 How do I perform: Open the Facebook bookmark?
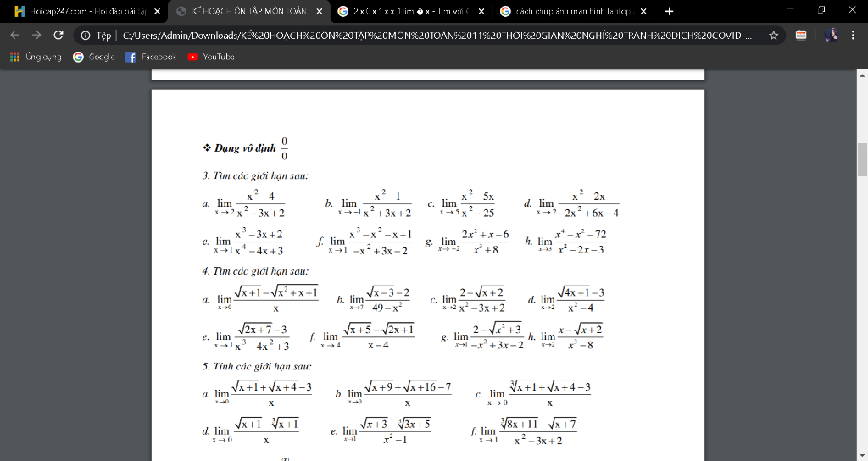pos(151,57)
